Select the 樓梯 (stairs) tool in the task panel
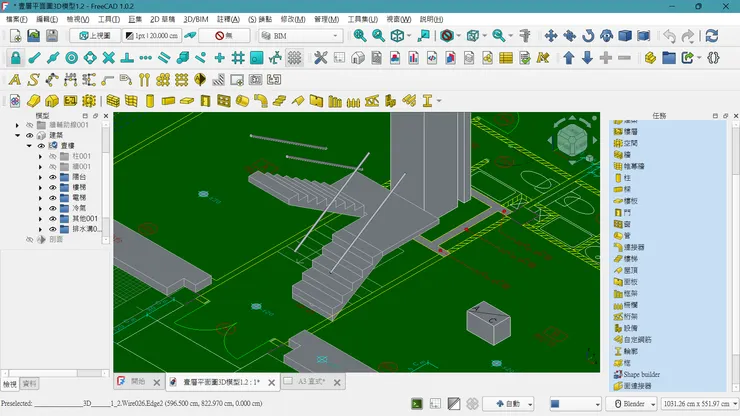 [x=629, y=257]
